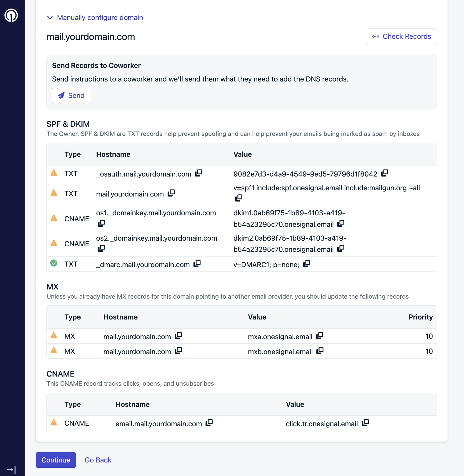Copy the mxa.onesignal.email value
464x476 pixels.
click(x=320, y=336)
